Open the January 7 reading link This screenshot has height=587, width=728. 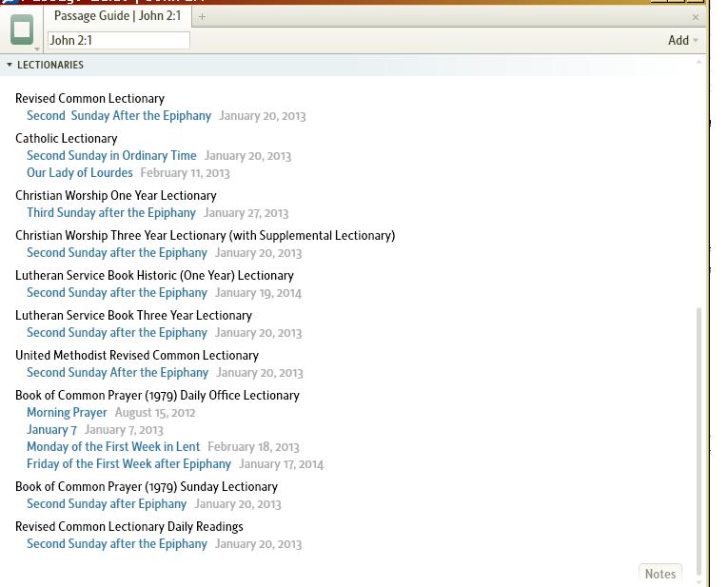[51, 430]
